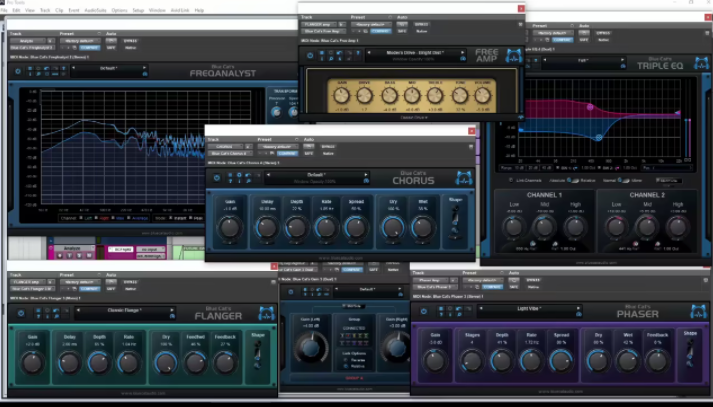Toggle the Gain plugin power button
713x407 pixels.
click(x=291, y=292)
